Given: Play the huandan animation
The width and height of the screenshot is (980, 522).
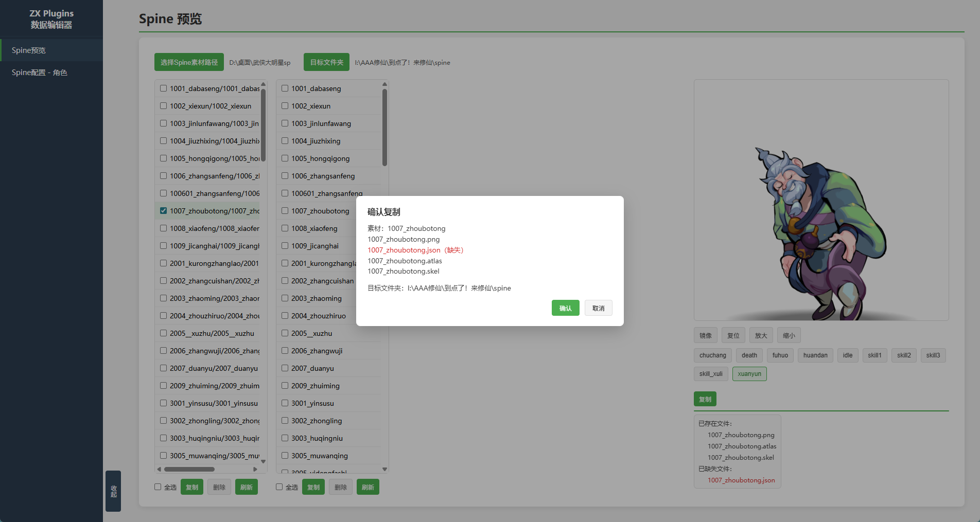Looking at the screenshot, I should pyautogui.click(x=815, y=355).
